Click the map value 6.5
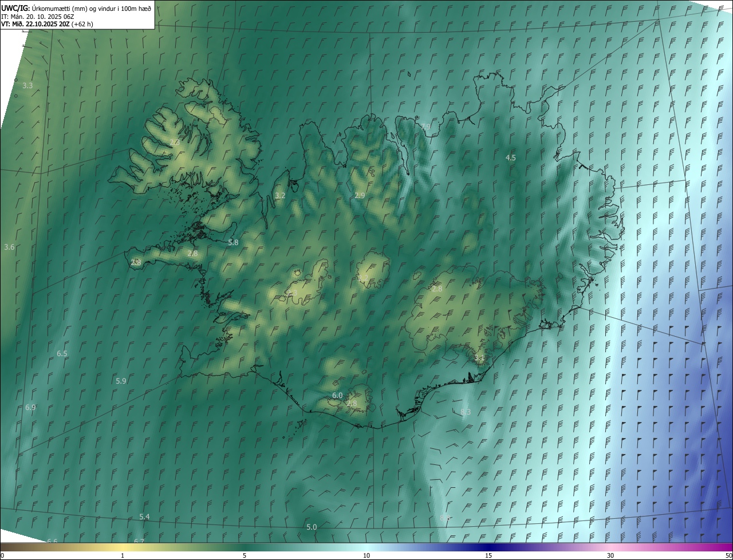733x560 pixels. click(x=62, y=354)
